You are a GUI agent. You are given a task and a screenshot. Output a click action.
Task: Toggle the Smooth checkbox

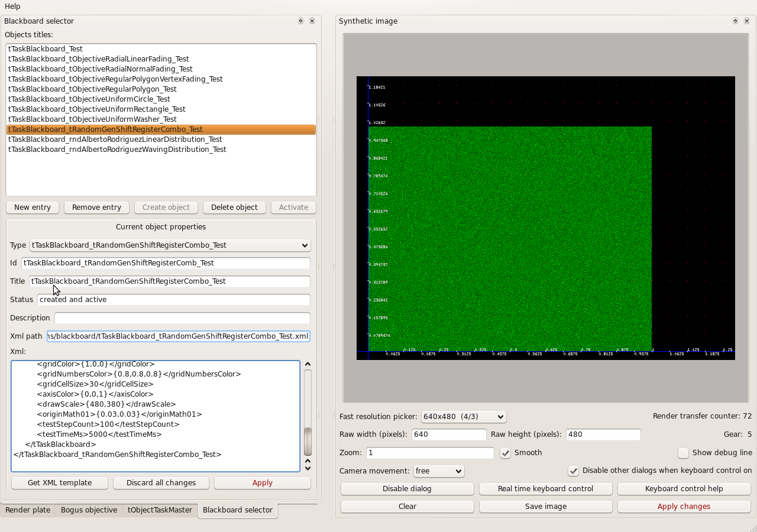click(506, 453)
